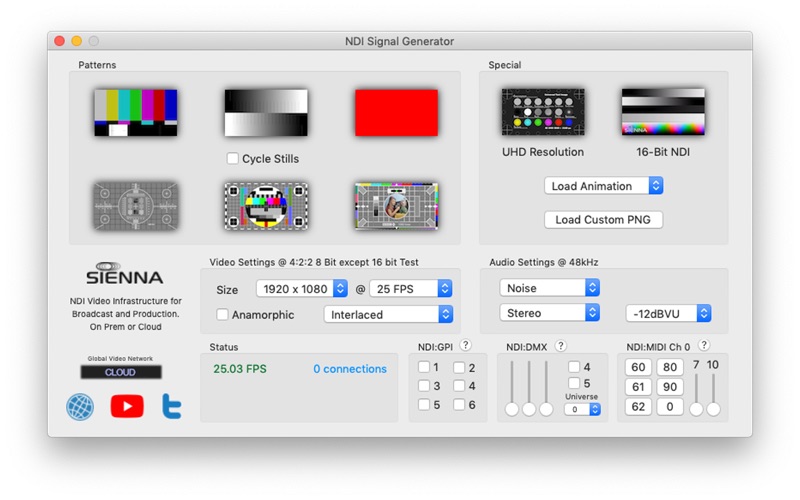Click the MIDI slider labeled 7
This screenshot has width=800, height=500.
(696, 394)
